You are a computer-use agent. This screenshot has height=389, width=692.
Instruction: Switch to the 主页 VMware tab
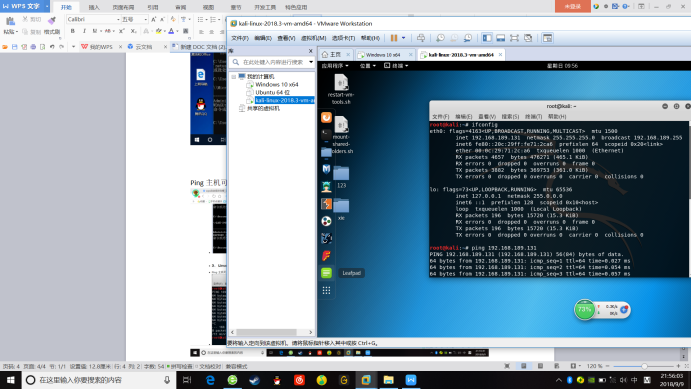335,55
